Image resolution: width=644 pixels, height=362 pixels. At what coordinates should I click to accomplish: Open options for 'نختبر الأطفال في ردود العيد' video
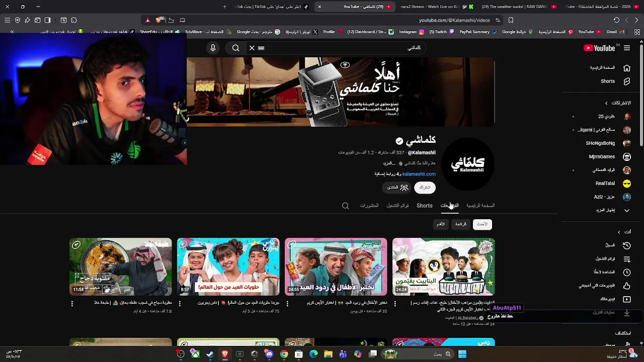click(287, 304)
